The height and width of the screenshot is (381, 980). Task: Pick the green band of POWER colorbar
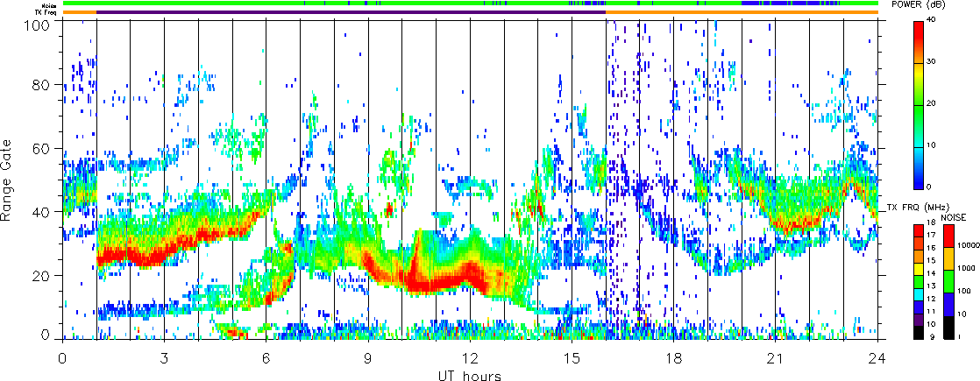pyautogui.click(x=919, y=125)
